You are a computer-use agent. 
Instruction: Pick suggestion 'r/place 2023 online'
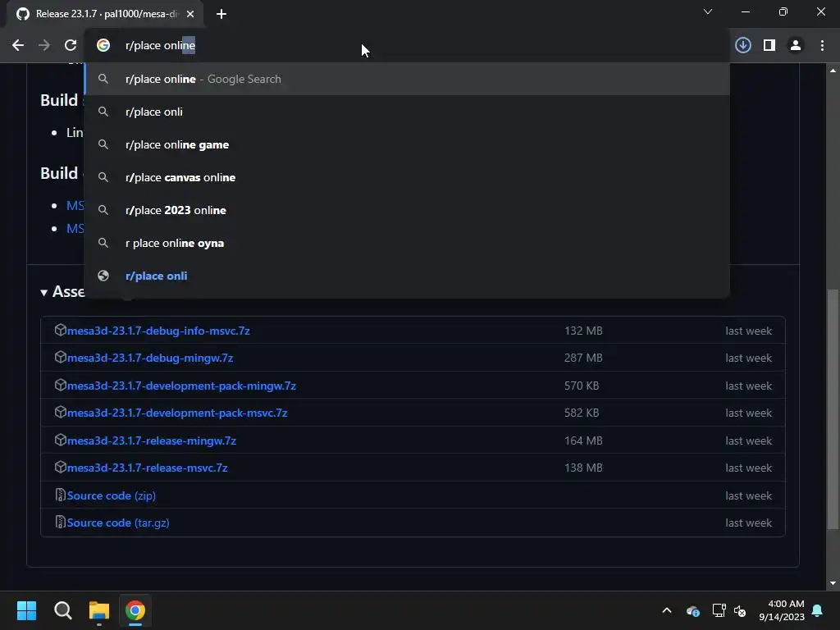pos(407,210)
